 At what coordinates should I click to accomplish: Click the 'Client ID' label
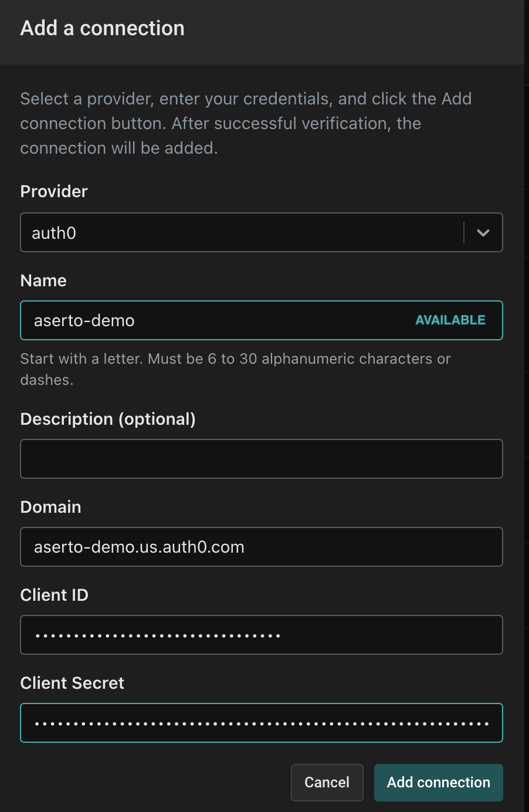pyautogui.click(x=55, y=595)
